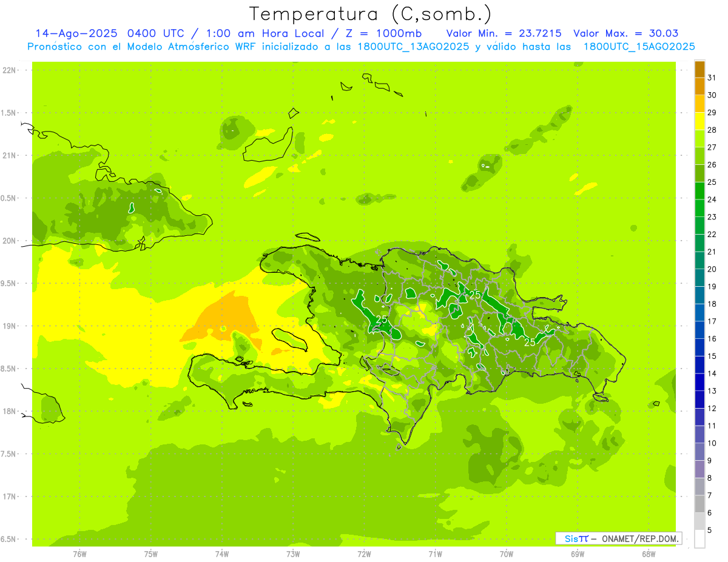Click the legend scale label '5'
This screenshot has width=728, height=562.
pos(710,530)
